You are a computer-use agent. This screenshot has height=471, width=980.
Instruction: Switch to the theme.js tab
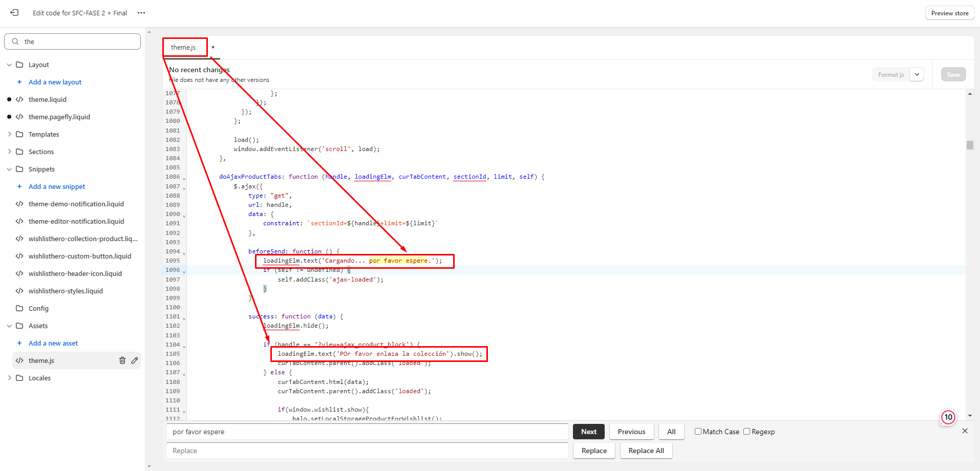coord(183,47)
